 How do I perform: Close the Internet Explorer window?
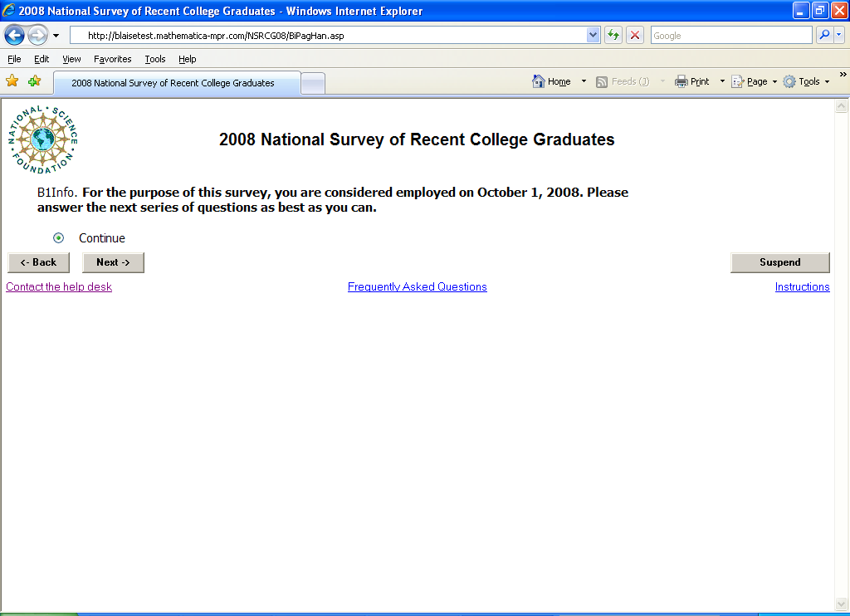[839, 11]
